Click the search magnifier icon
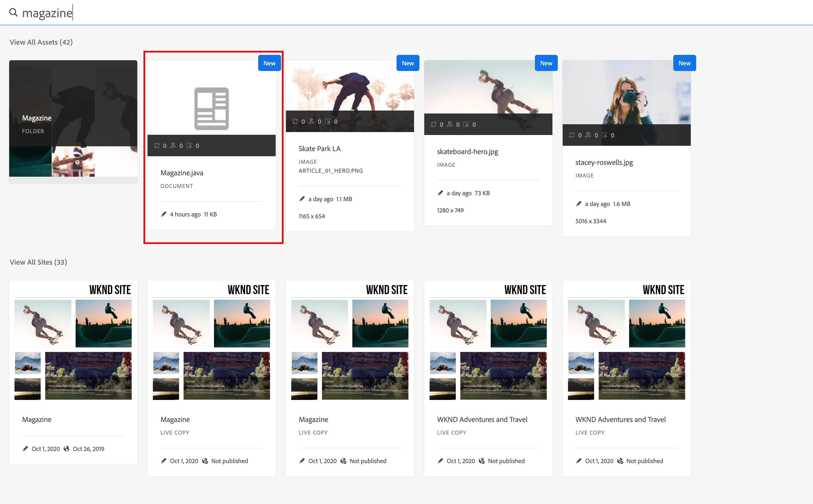 (13, 12)
